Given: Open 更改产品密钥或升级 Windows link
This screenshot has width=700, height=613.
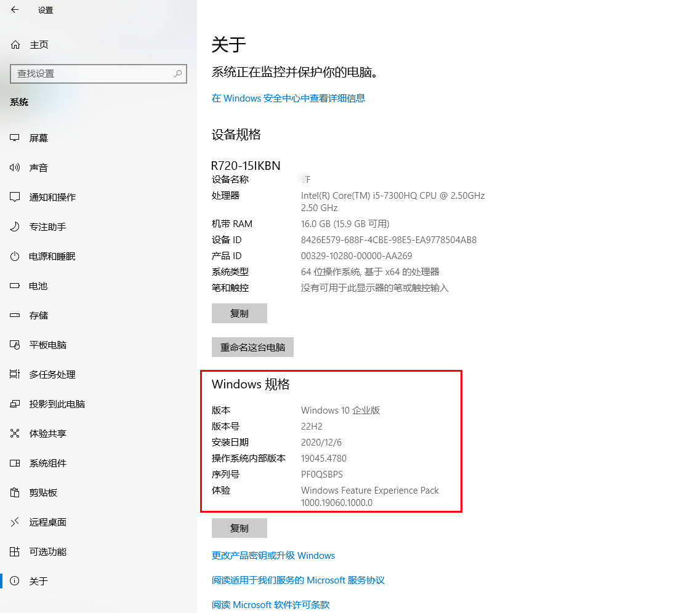Looking at the screenshot, I should click(x=273, y=555).
